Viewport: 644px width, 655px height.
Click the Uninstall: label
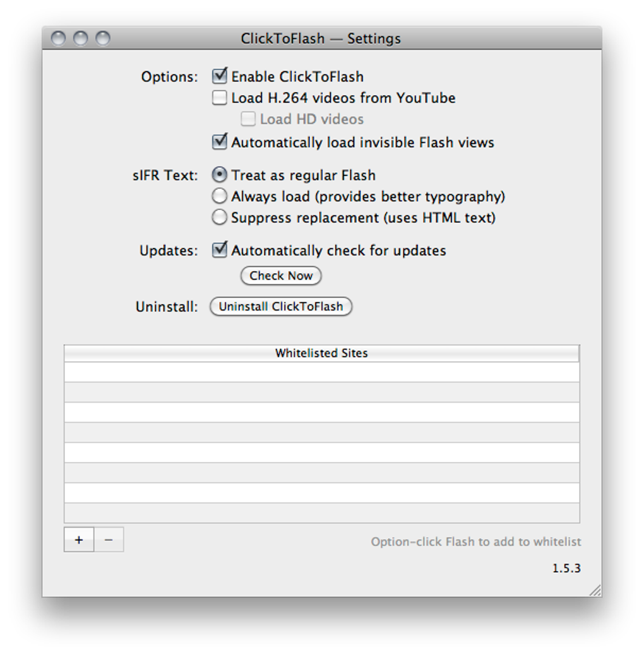166,307
